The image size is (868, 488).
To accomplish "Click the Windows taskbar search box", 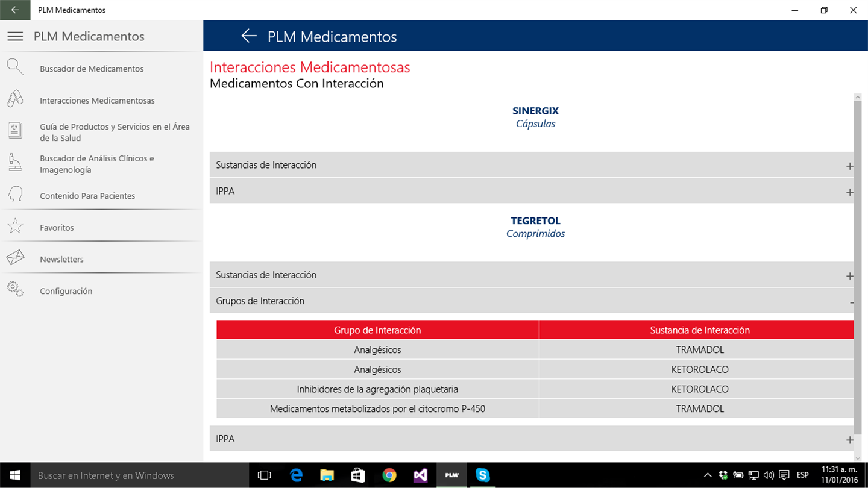I will (140, 475).
